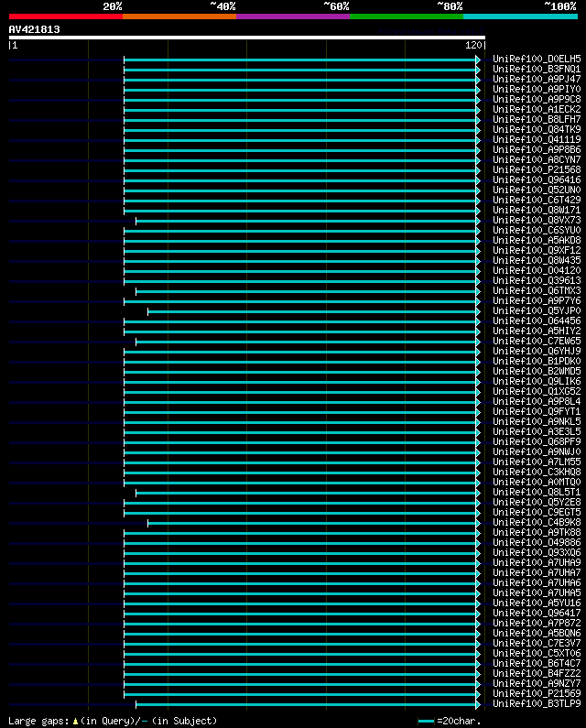586x728 pixels.
Task: Open hit UniRef100_Q9FYT1
Action: pyautogui.click(x=537, y=411)
